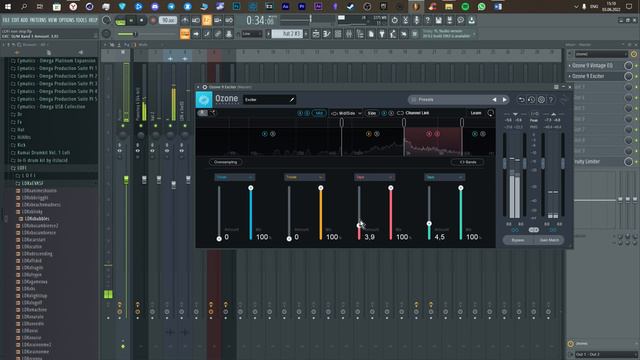
Task: Open the Ozone Presets browser
Action: 449,100
